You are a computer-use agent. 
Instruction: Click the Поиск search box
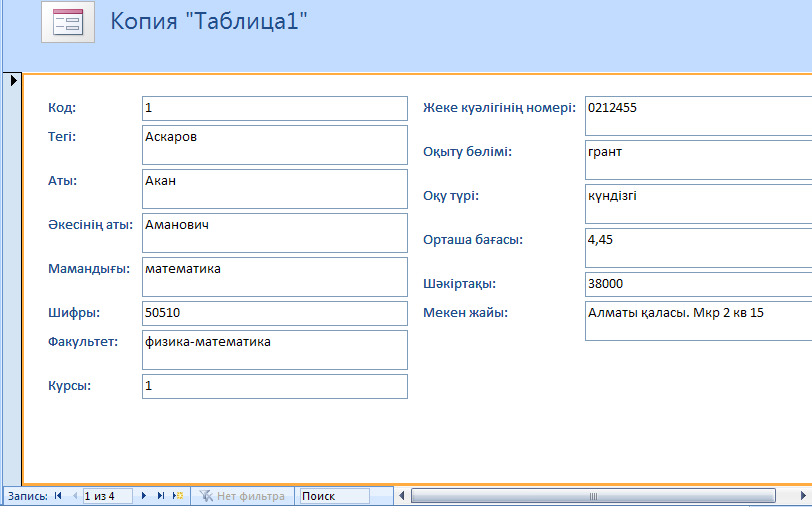click(334, 496)
